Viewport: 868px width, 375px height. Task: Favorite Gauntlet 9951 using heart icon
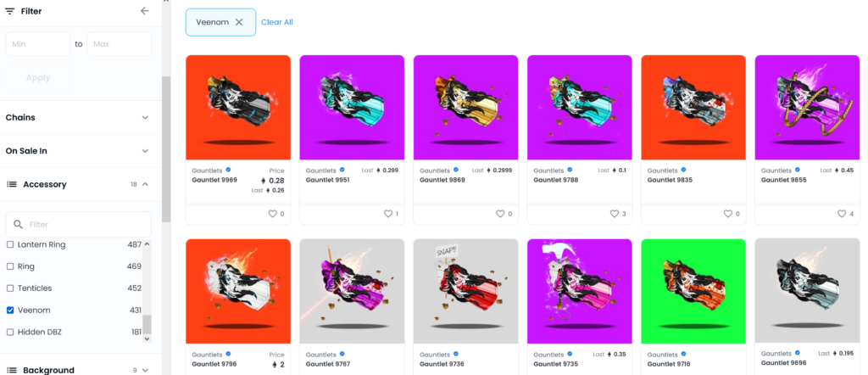[387, 214]
